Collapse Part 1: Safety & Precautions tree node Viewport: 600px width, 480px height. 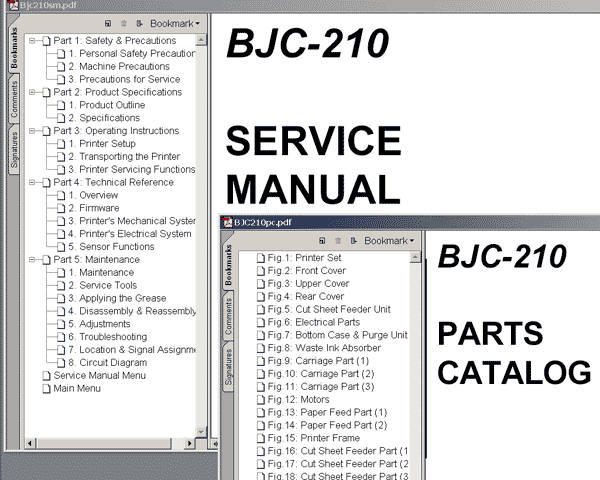coord(32,41)
